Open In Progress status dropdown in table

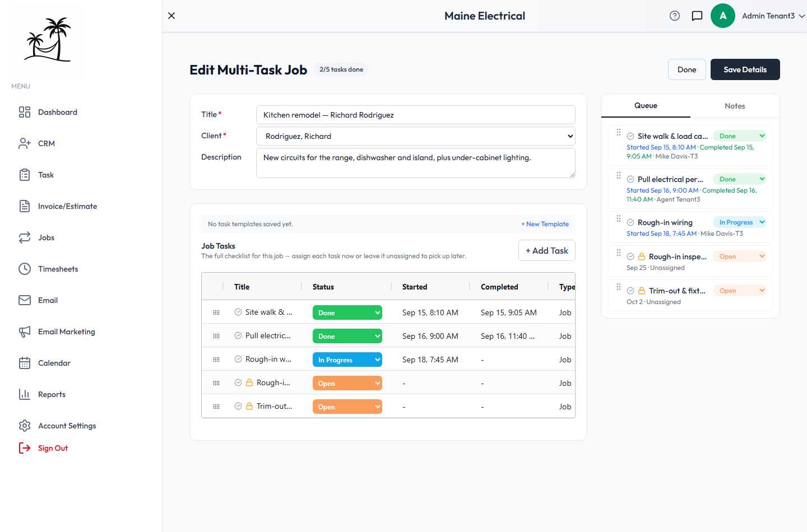(347, 360)
